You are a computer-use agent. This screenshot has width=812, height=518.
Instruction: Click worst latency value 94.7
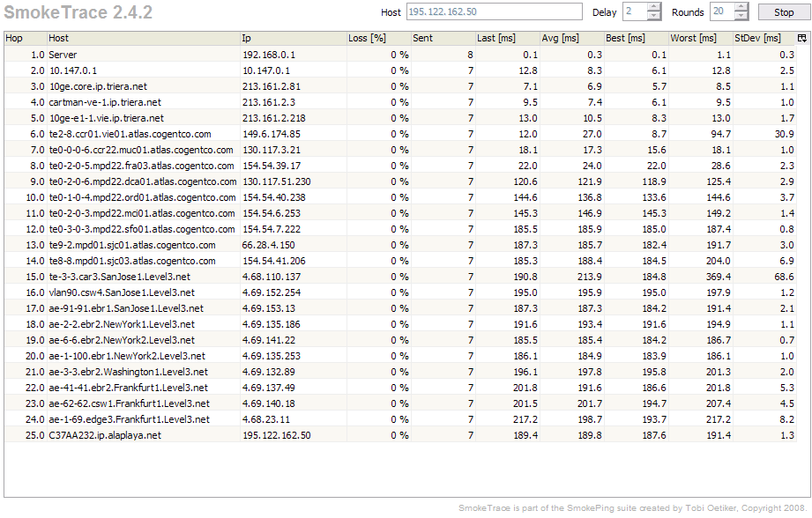point(721,134)
